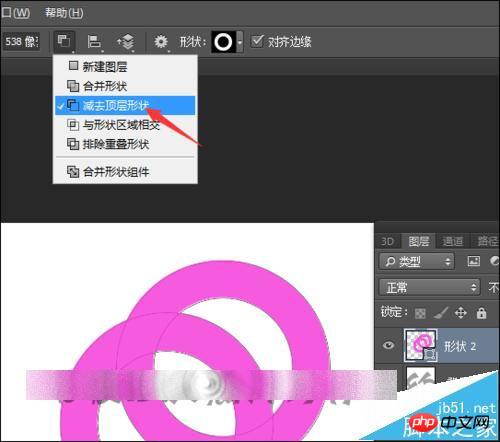Choose 合并形状组件 from the menu
This screenshot has width=500, height=442.
click(x=125, y=172)
